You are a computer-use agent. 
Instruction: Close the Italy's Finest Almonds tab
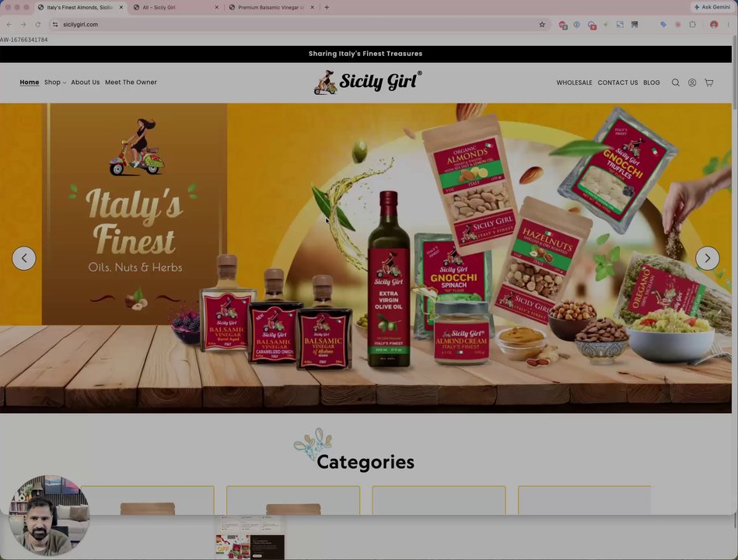[x=121, y=8]
